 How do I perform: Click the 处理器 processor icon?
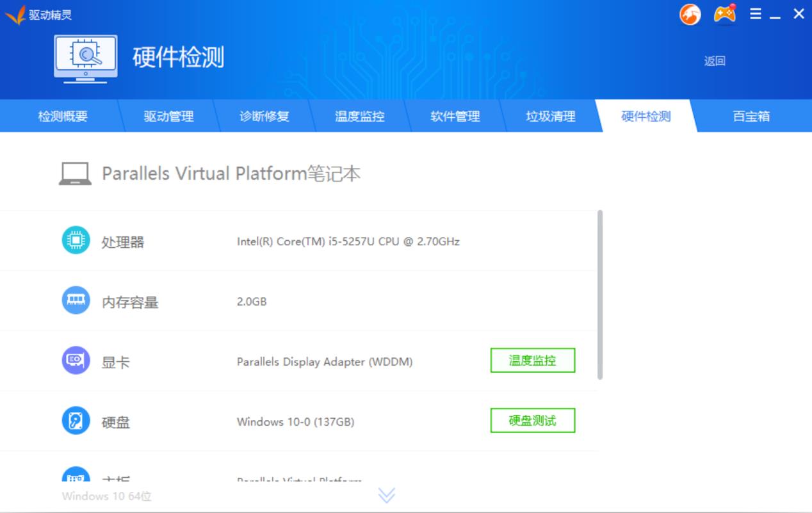[76, 240]
